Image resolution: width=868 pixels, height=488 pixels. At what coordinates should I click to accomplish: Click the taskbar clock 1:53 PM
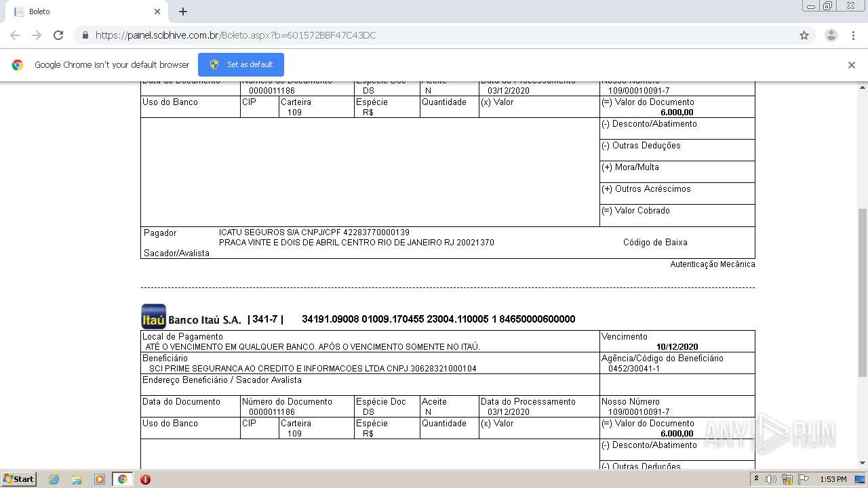833,479
